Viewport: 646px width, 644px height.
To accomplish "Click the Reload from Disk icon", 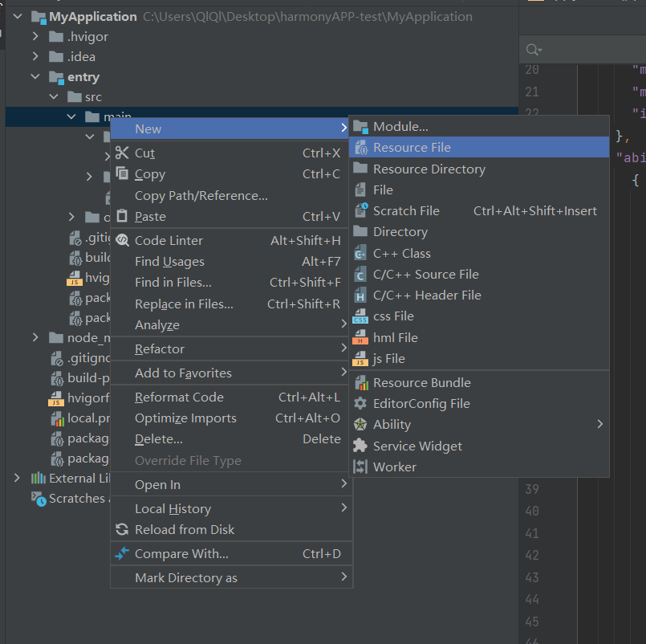I will pyautogui.click(x=122, y=529).
